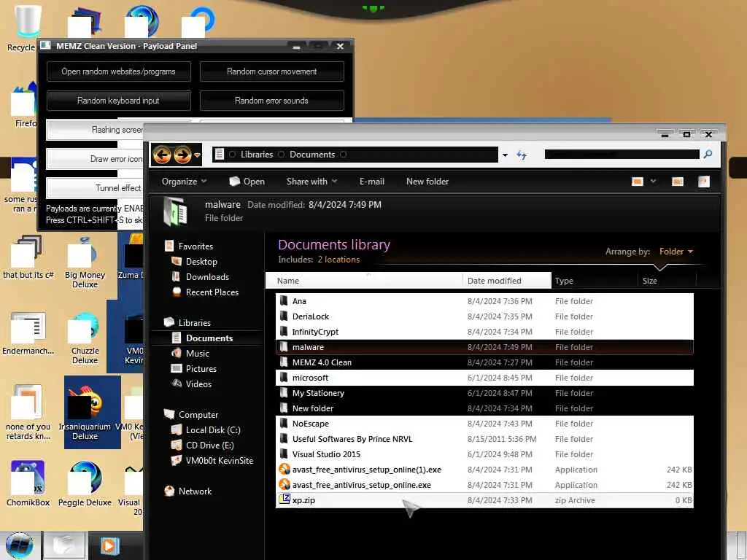Click New folder in toolbar

pyautogui.click(x=427, y=182)
